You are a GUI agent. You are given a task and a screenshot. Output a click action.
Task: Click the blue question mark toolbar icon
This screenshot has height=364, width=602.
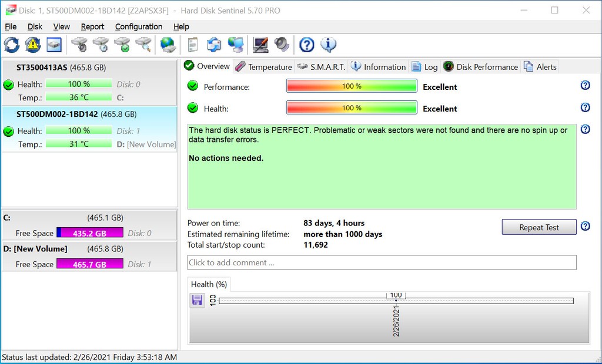point(306,45)
